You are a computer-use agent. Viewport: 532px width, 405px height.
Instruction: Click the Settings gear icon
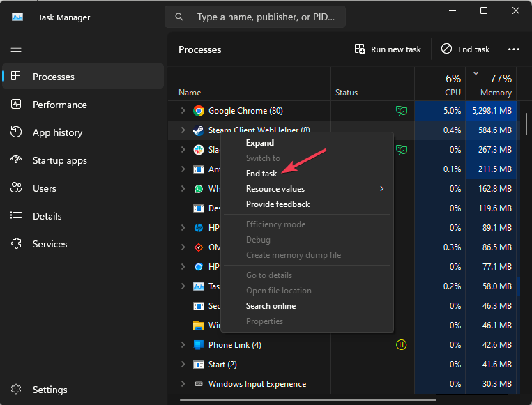(x=16, y=389)
